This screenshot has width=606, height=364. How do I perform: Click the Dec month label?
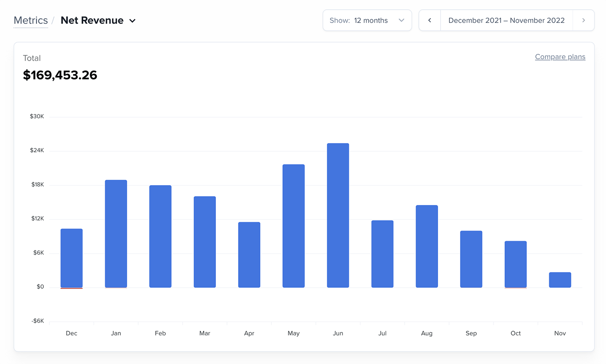tap(71, 333)
